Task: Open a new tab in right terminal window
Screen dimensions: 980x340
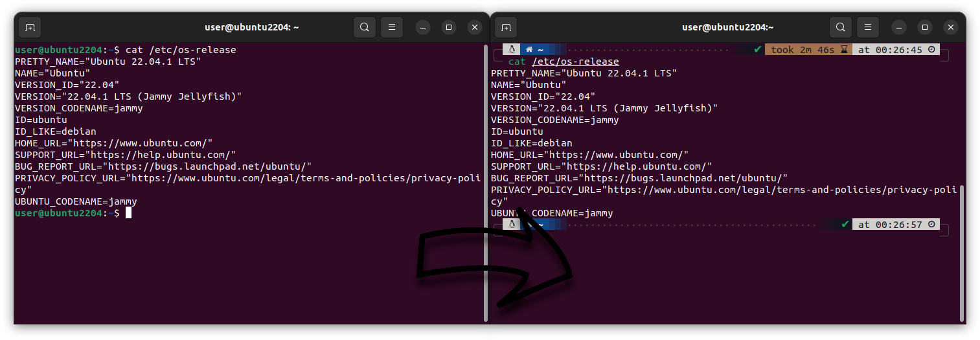Action: [x=506, y=27]
